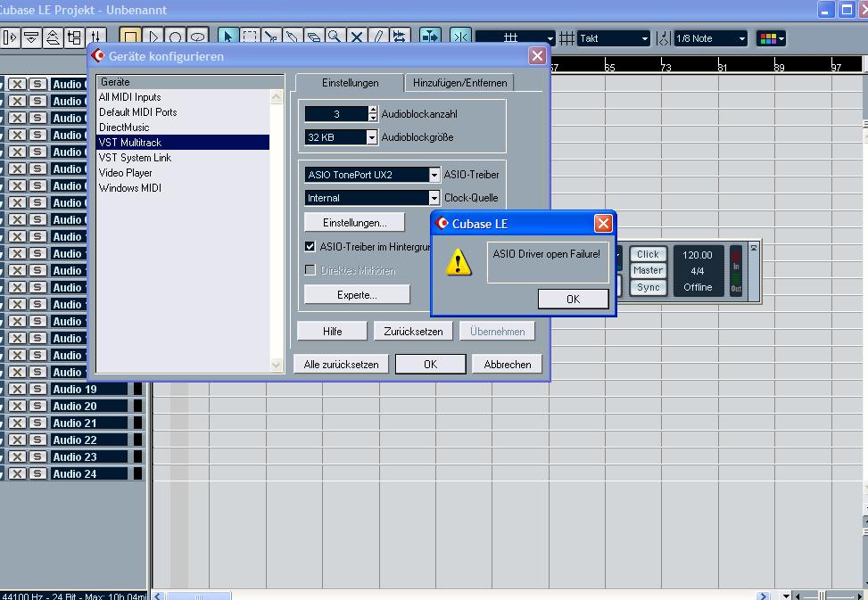Open the color palette dropdown

(x=772, y=38)
